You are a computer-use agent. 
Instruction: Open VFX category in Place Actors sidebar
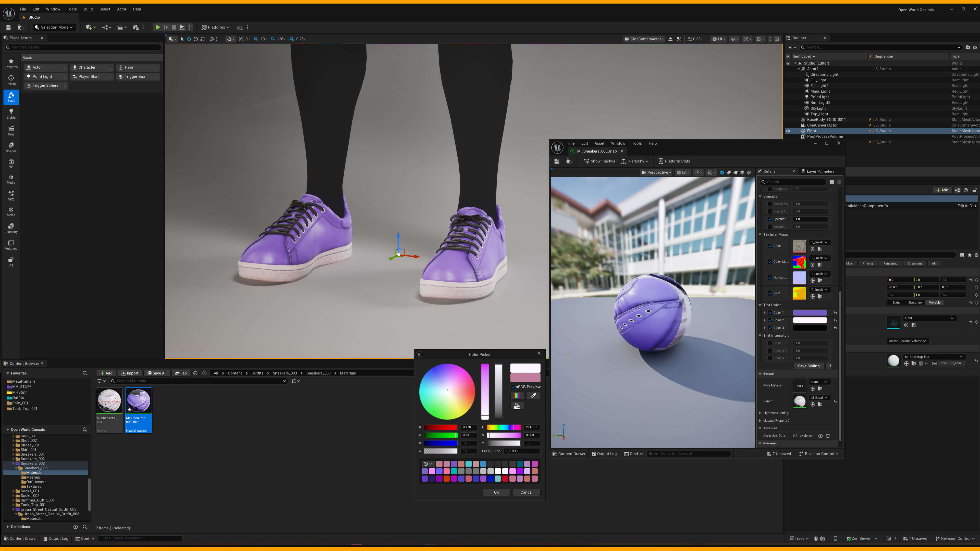[11, 195]
